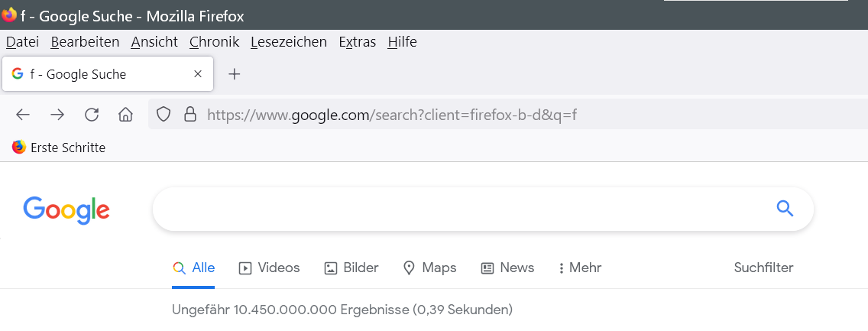This screenshot has width=868, height=331.
Task: Open the Erste Schritte bookmark
Action: [x=59, y=148]
